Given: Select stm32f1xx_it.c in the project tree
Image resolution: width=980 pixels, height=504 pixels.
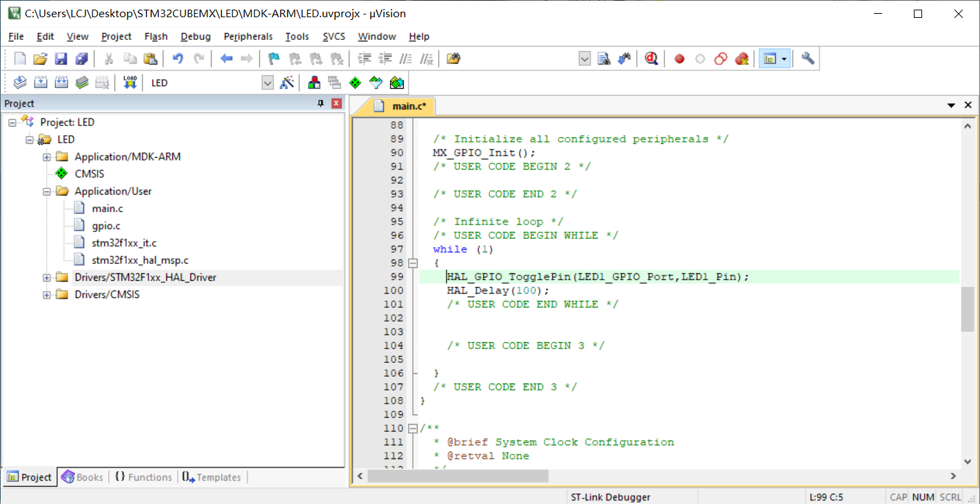Looking at the screenshot, I should point(124,243).
